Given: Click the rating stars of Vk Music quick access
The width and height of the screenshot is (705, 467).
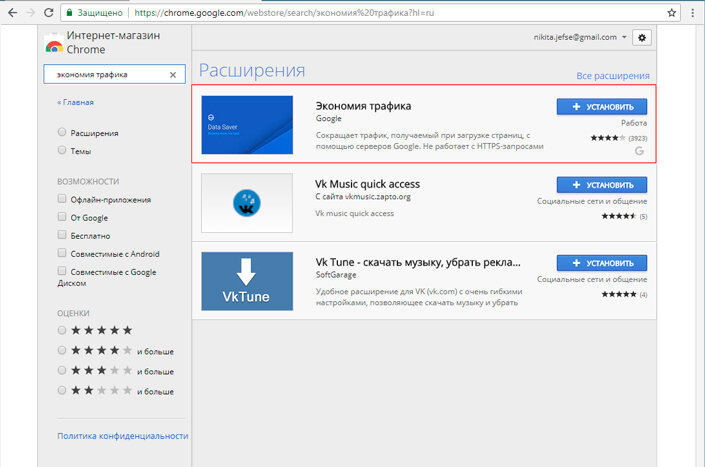Looking at the screenshot, I should click(619, 216).
